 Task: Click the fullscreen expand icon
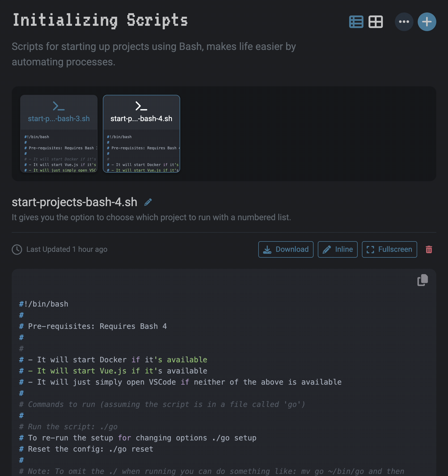point(370,249)
